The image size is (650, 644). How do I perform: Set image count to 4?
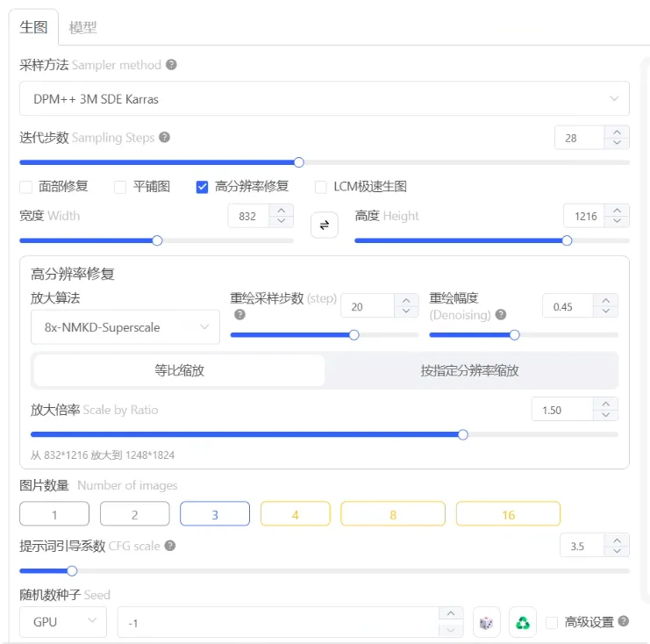[x=295, y=514]
